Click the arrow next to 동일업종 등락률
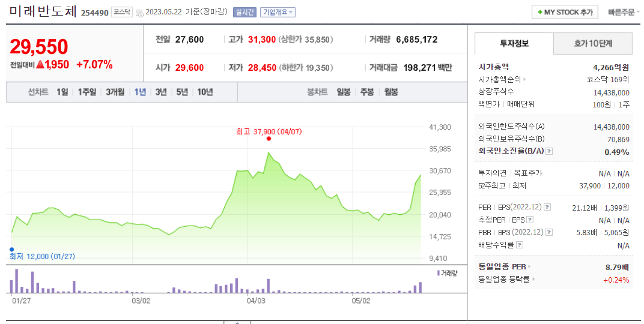This screenshot has width=644, height=324. tap(533, 279)
